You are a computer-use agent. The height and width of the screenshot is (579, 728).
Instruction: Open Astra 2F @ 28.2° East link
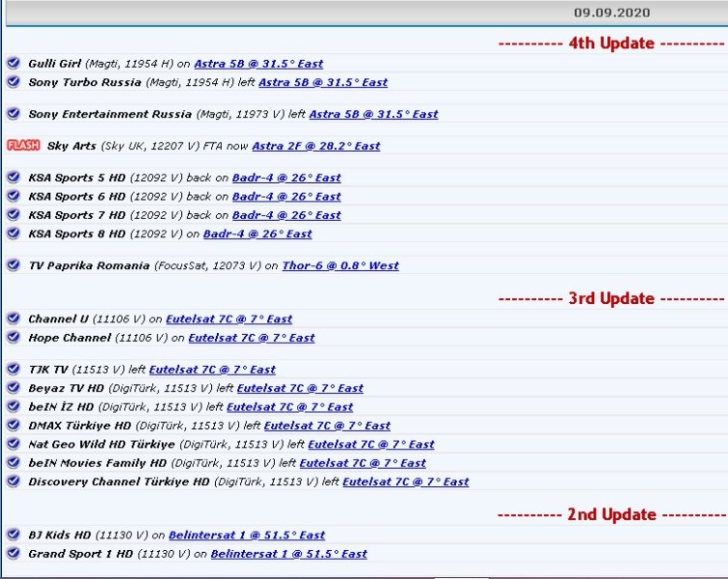point(316,146)
